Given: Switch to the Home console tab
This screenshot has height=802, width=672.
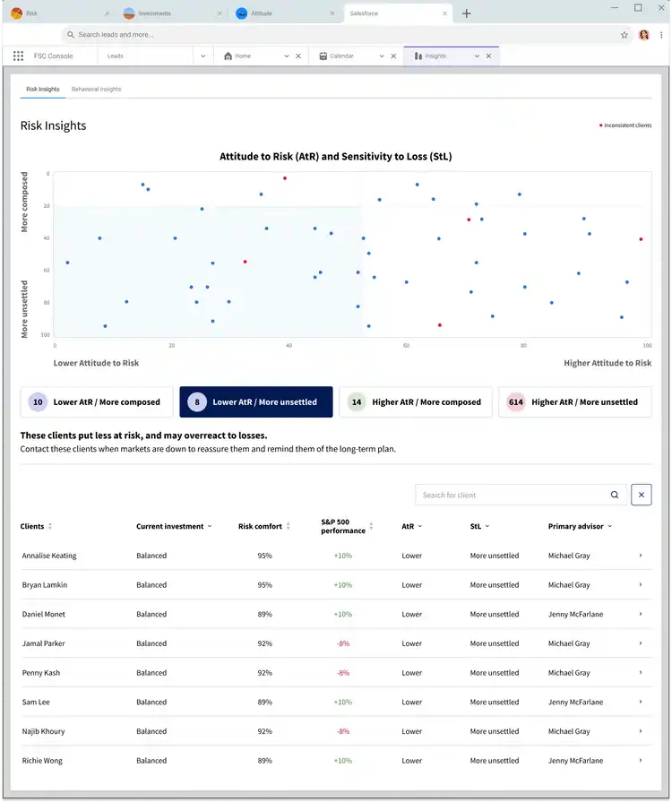Looking at the screenshot, I should 243,56.
